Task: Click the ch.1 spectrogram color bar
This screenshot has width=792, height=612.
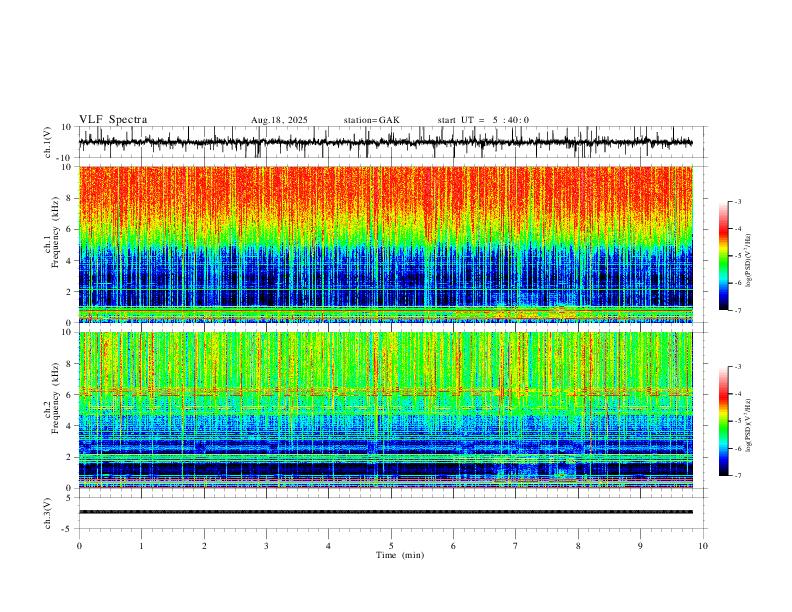Action: pyautogui.click(x=723, y=256)
